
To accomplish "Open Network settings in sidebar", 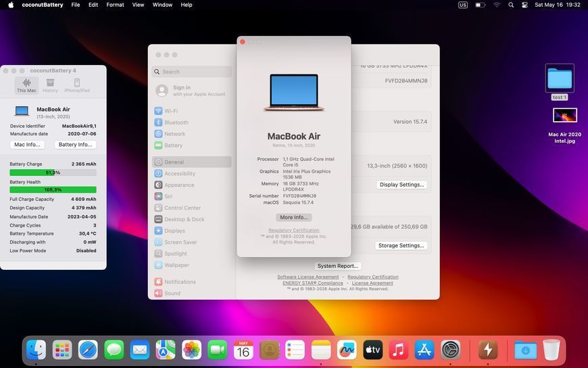I will (x=192, y=134).
